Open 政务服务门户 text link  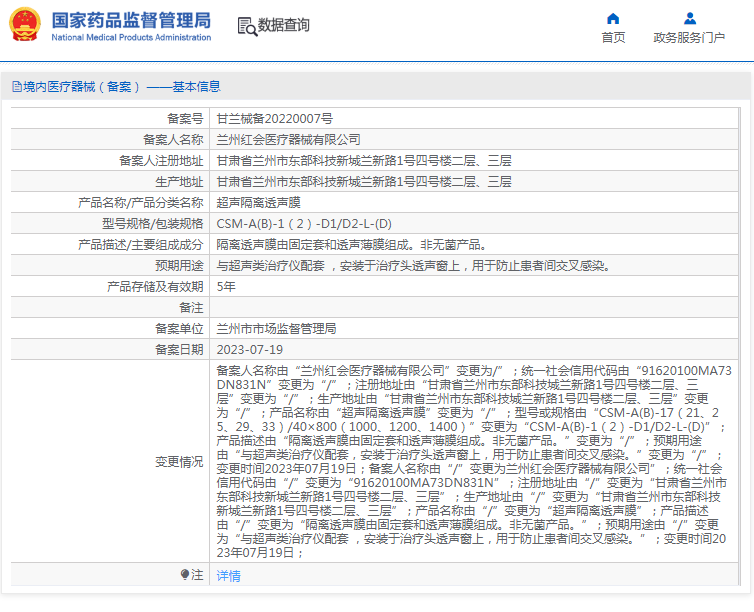pyautogui.click(x=689, y=37)
